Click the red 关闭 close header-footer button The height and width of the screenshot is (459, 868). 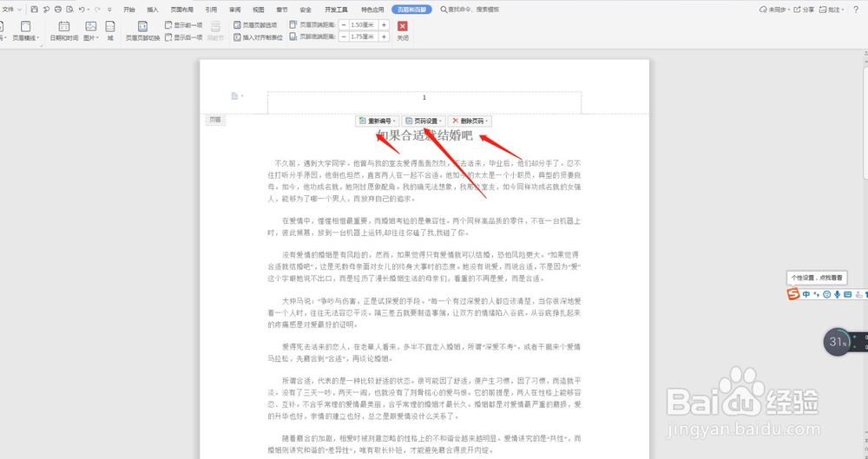[403, 30]
